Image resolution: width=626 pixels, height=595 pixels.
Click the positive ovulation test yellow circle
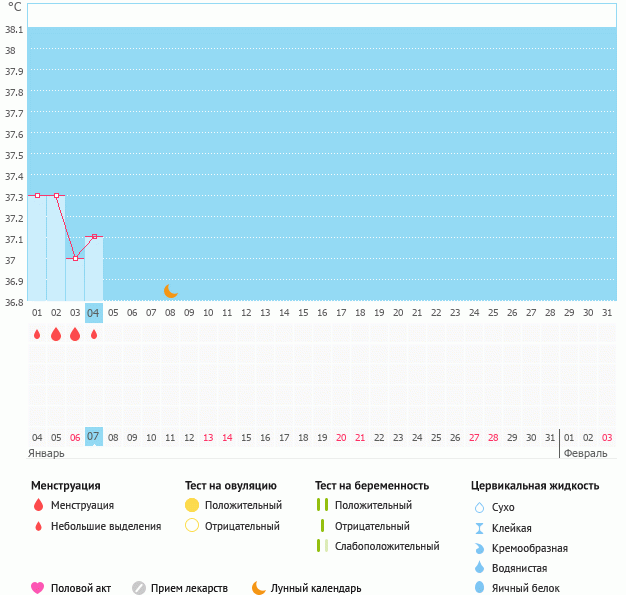(x=192, y=505)
